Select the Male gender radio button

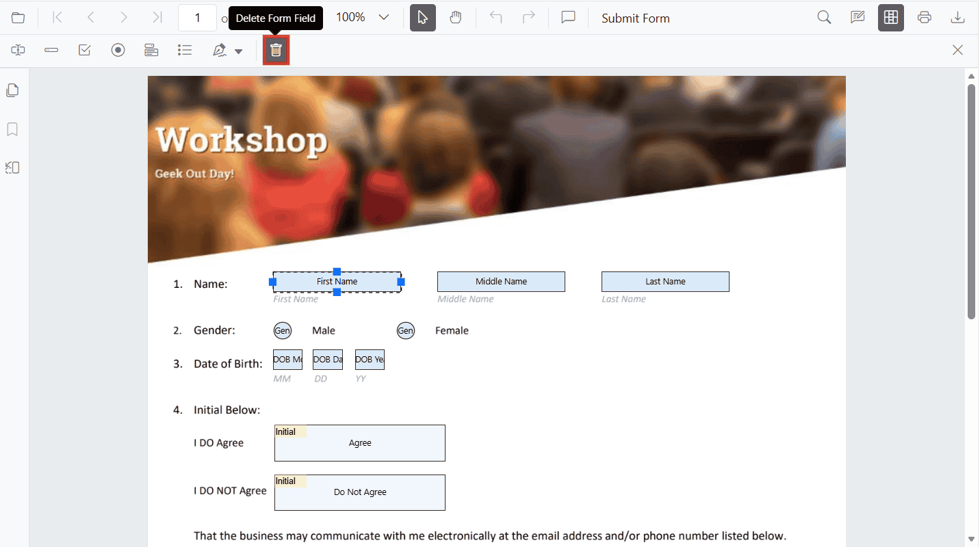(x=283, y=330)
